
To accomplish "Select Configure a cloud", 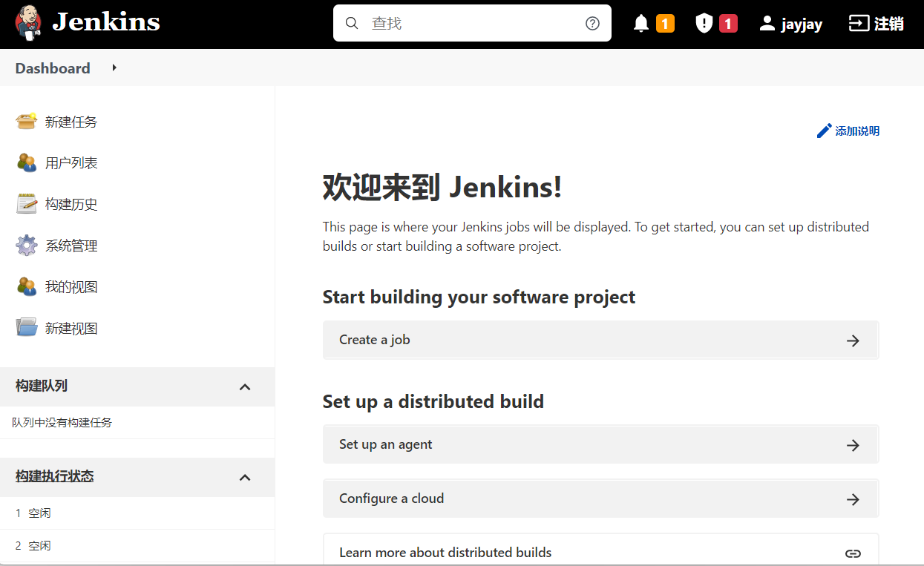I will click(600, 499).
